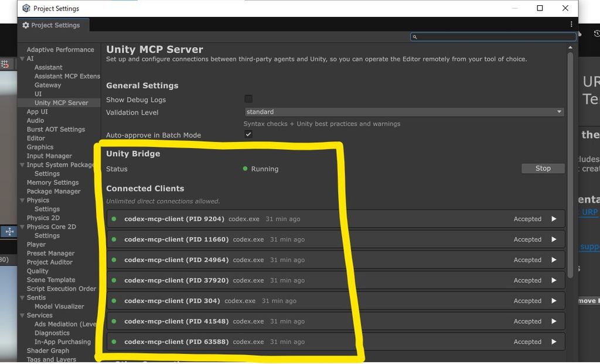Viewport: 600px width, 364px height.
Task: Select the UI item under AI
Action: [x=38, y=94]
